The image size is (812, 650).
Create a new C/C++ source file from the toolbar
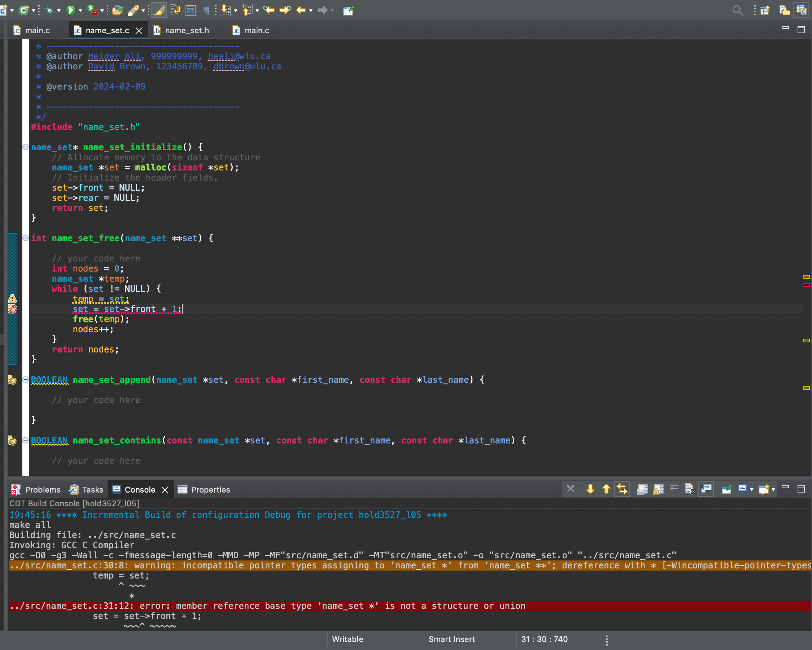(x=6, y=10)
